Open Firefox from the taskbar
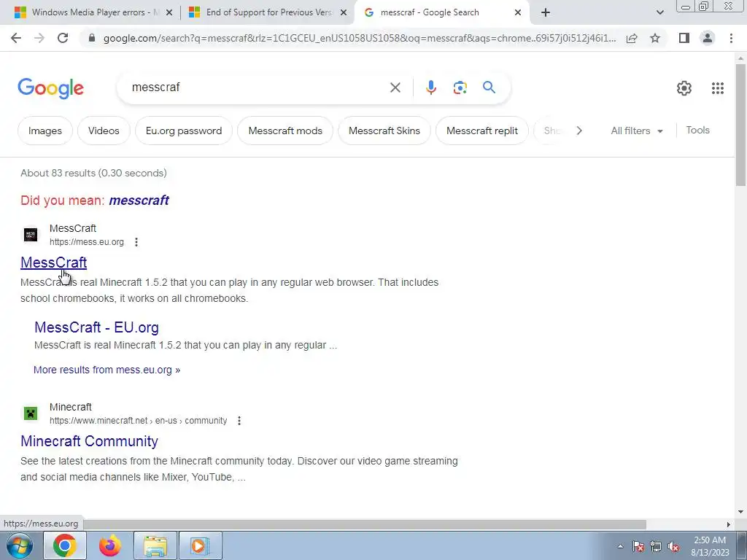This screenshot has height=560, width=747. coord(109,545)
